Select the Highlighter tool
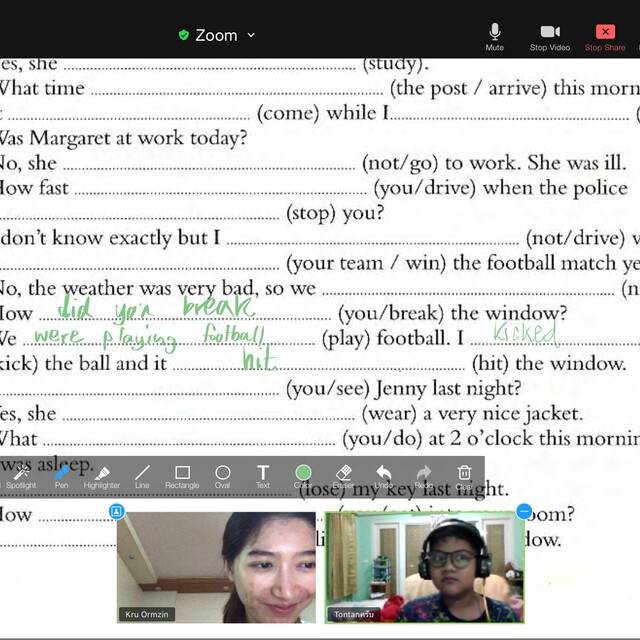 click(102, 477)
